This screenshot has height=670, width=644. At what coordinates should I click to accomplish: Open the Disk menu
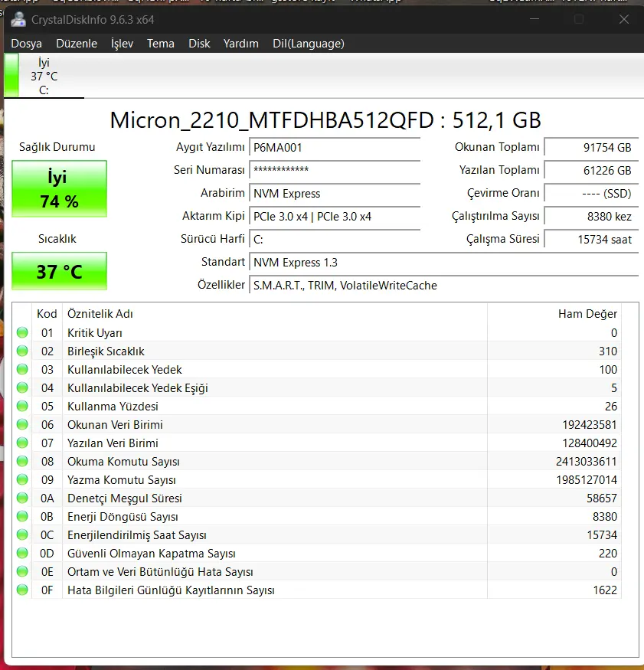(x=199, y=44)
